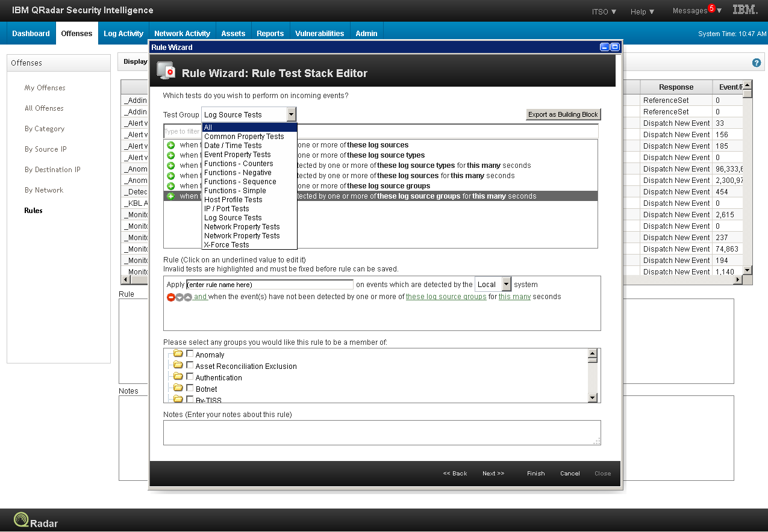Image resolution: width=768 pixels, height=532 pixels.
Task: Switch to the Network Activity tab
Action: point(182,34)
